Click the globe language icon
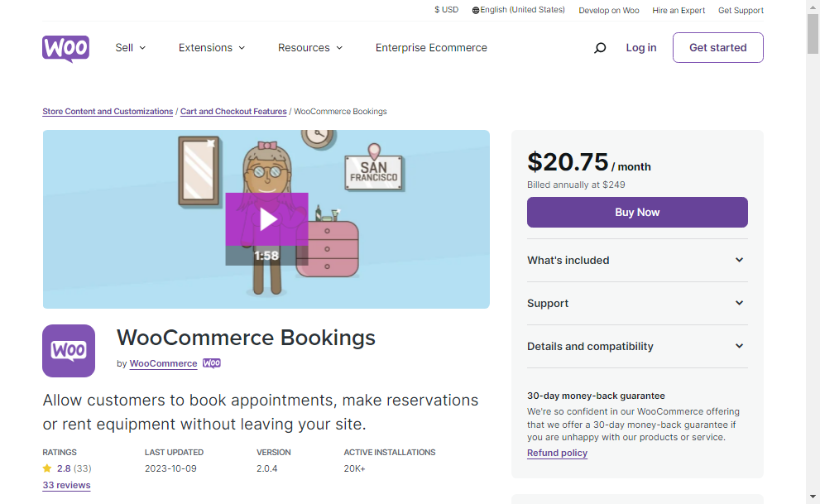 pos(476,11)
